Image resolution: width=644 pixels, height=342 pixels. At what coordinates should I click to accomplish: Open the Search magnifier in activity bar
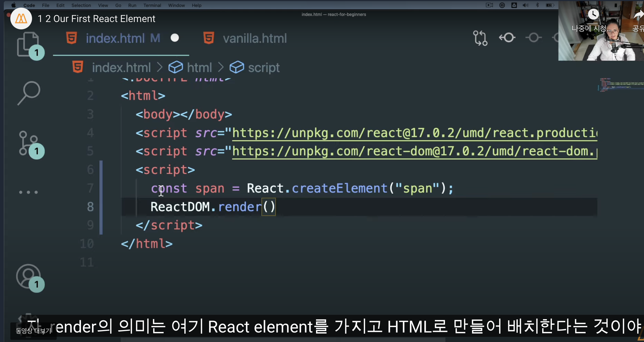pyautogui.click(x=29, y=93)
